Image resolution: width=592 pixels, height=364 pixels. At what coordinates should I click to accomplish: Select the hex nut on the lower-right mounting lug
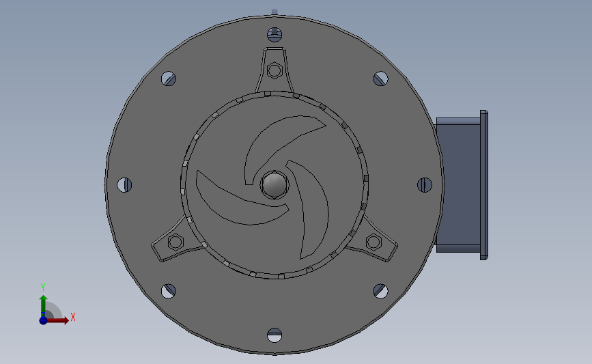point(373,242)
